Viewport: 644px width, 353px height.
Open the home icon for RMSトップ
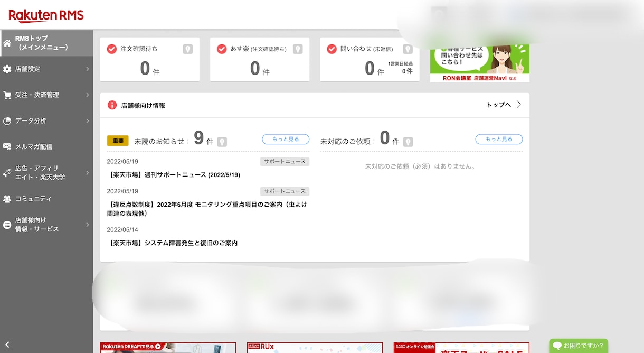pyautogui.click(x=7, y=43)
